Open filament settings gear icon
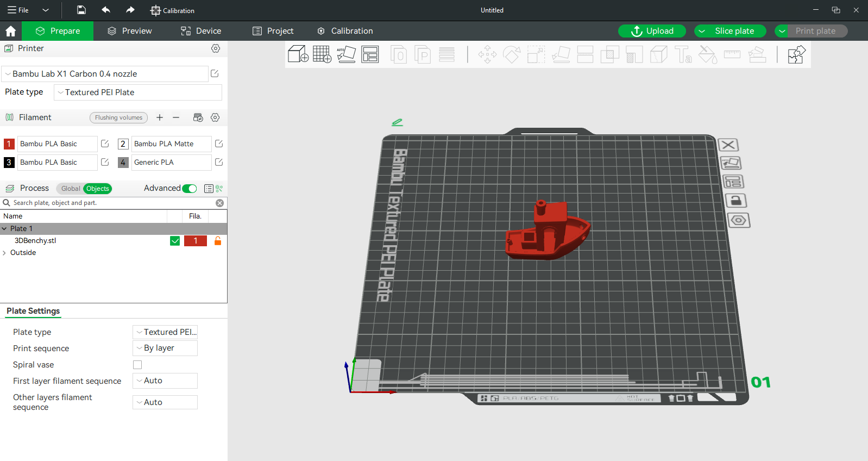Image resolution: width=868 pixels, height=461 pixels. (215, 117)
